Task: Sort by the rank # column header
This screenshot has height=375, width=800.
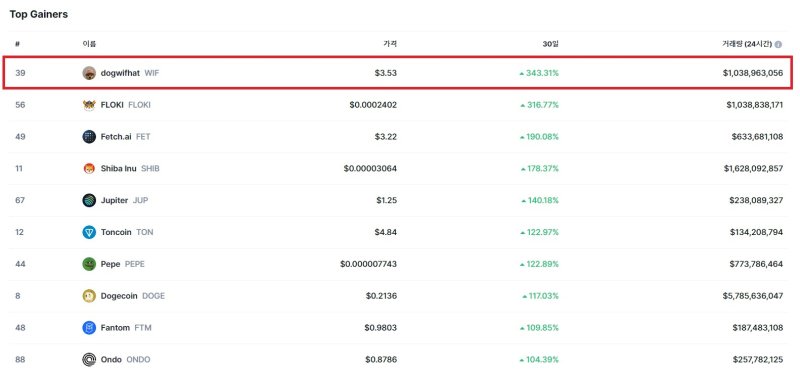Action: tap(17, 44)
